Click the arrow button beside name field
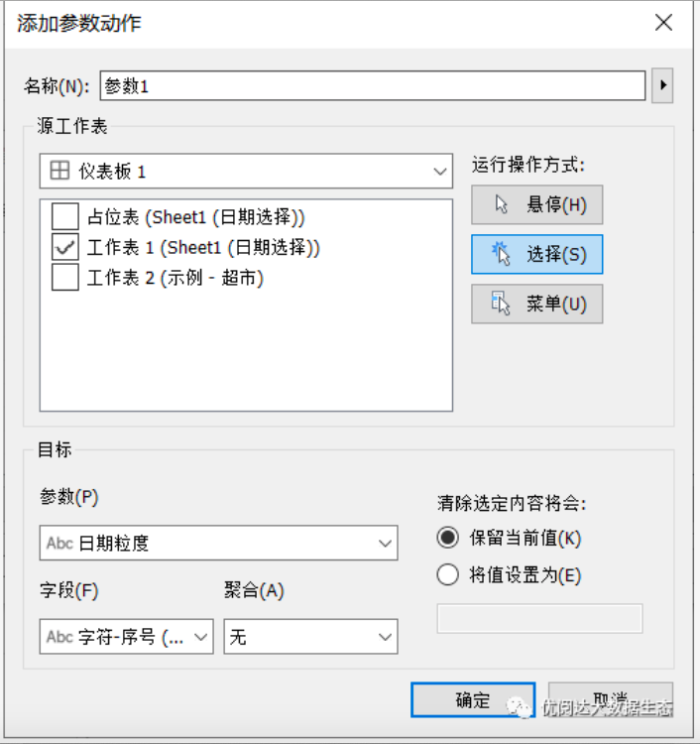This screenshot has height=744, width=700. tap(662, 86)
